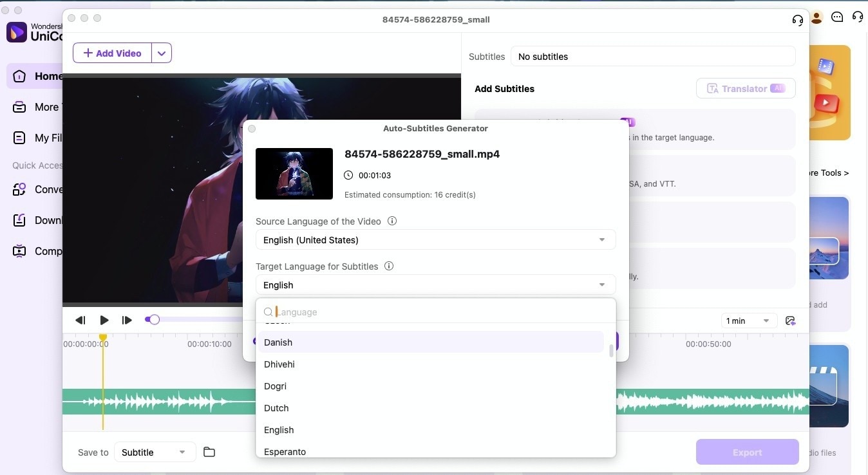868x475 pixels.
Task: Click the yellow playhead marker on the timeline
Action: click(x=103, y=338)
